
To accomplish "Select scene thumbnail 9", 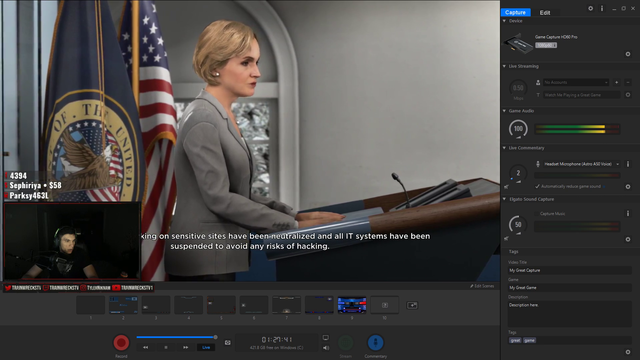I will 352,305.
